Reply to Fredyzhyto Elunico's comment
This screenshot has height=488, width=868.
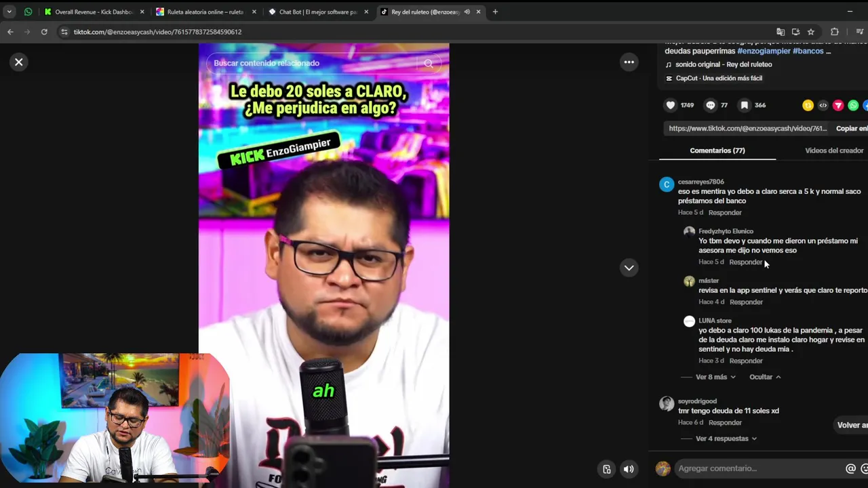coord(746,262)
